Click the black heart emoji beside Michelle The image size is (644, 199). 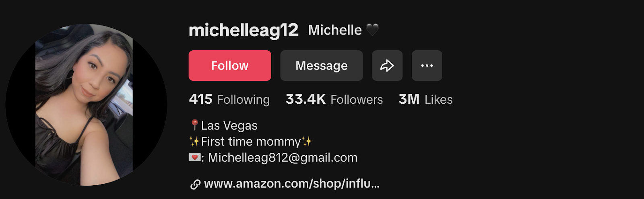coord(372,30)
